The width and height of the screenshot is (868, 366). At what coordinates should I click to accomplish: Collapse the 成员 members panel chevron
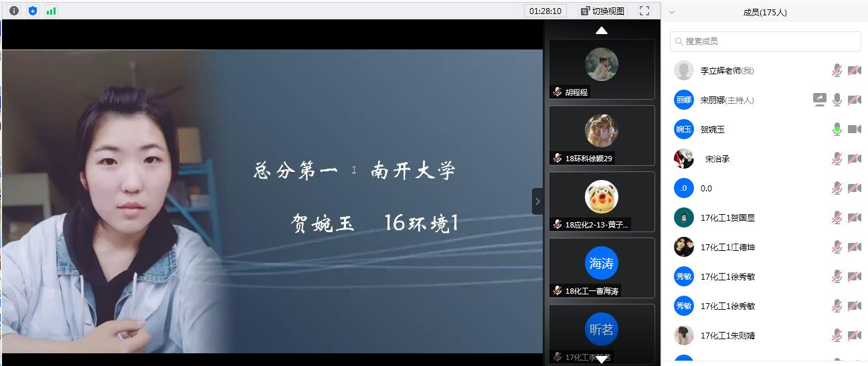[672, 12]
